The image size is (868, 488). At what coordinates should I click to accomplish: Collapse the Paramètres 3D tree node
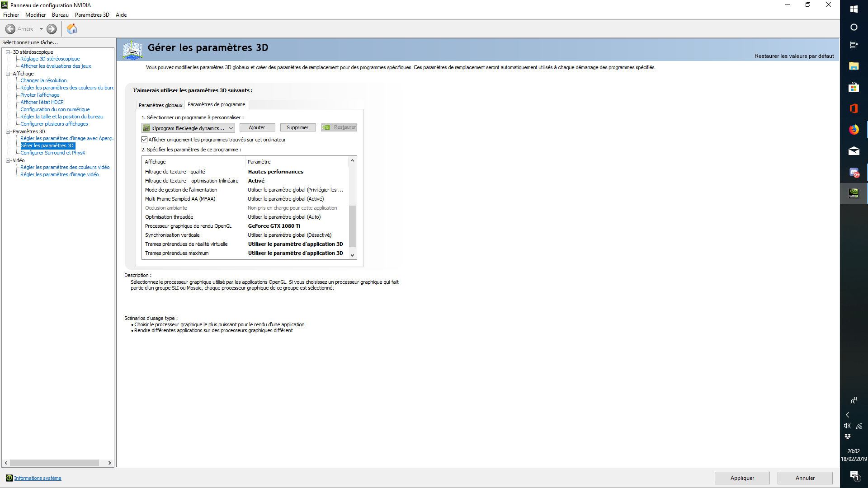[x=8, y=131]
